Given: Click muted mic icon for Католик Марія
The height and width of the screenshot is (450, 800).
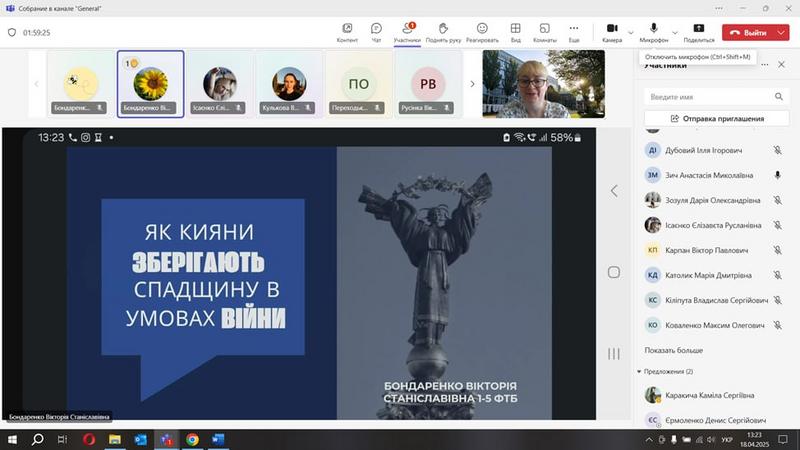Looking at the screenshot, I should (x=778, y=275).
